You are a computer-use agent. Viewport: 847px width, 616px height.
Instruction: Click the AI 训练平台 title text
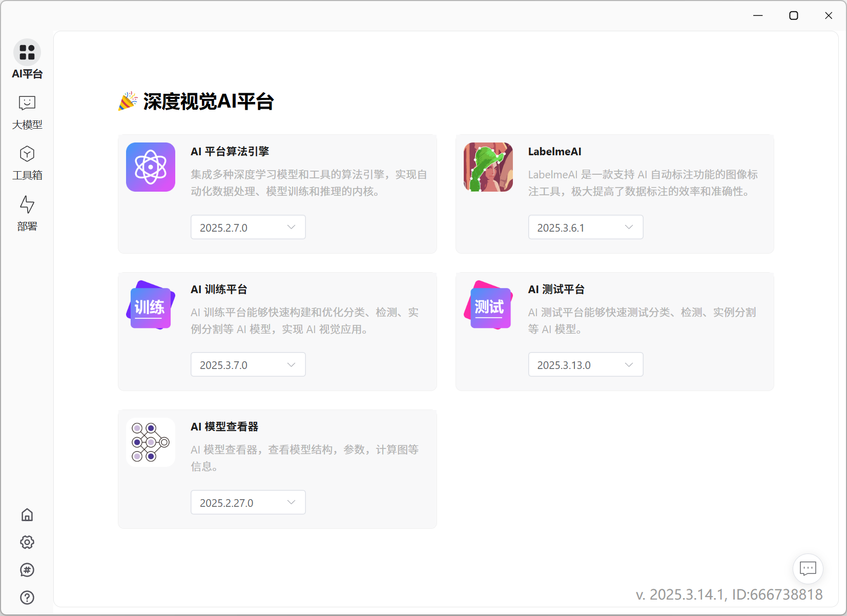[219, 290]
